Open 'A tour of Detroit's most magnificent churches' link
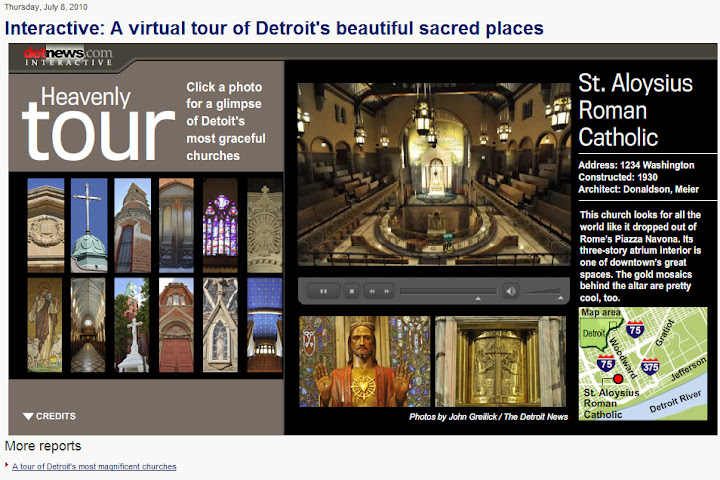 [x=94, y=466]
